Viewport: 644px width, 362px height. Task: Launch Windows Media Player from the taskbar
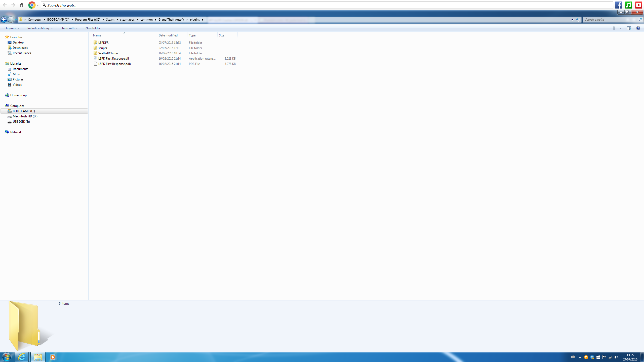53,357
